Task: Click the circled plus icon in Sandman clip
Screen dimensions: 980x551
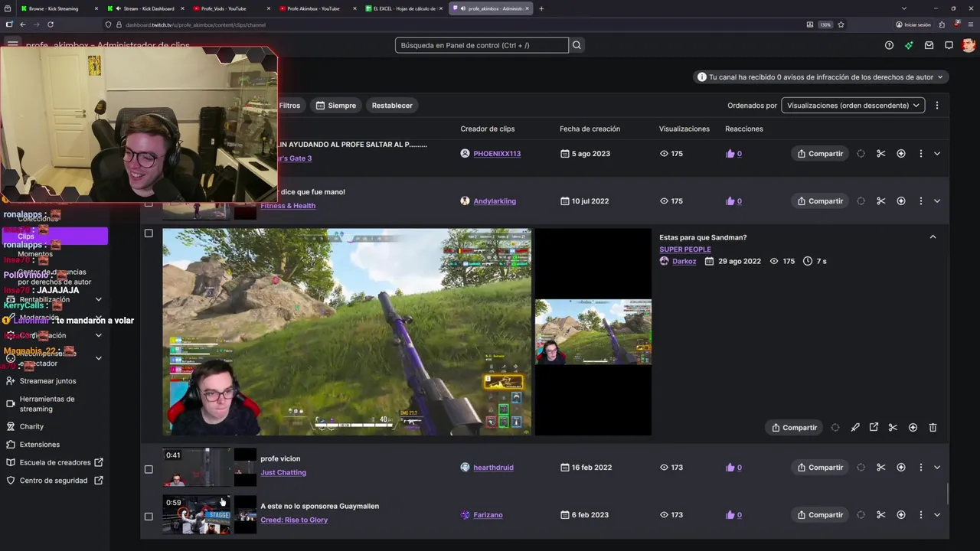Action: (x=913, y=428)
